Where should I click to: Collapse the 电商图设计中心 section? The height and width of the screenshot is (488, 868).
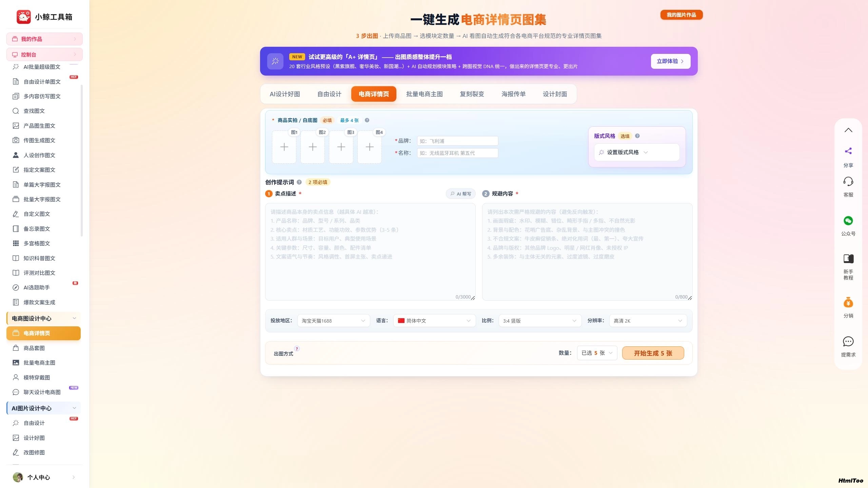pyautogui.click(x=43, y=318)
